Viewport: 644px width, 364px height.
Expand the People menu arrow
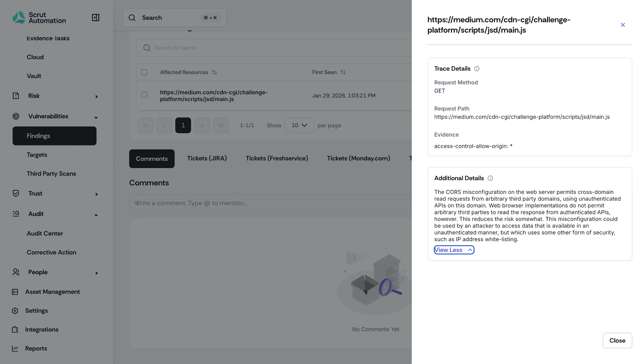(96, 273)
